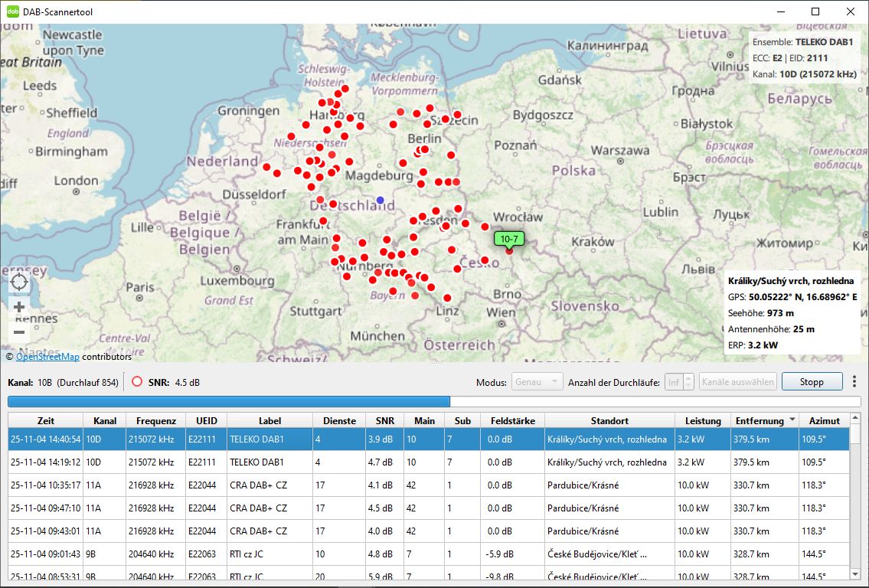Click the map recenter crosshair icon
The width and height of the screenshot is (869, 588).
tap(20, 282)
